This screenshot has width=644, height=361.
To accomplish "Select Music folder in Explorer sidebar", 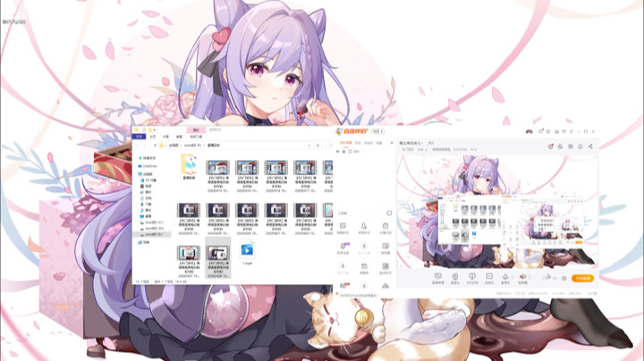I will 146,210.
